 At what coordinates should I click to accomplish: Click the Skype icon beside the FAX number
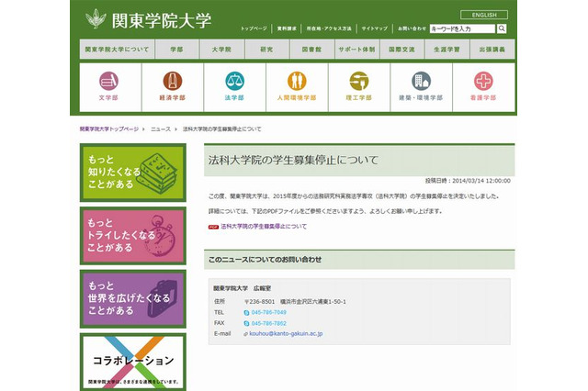[x=246, y=324]
